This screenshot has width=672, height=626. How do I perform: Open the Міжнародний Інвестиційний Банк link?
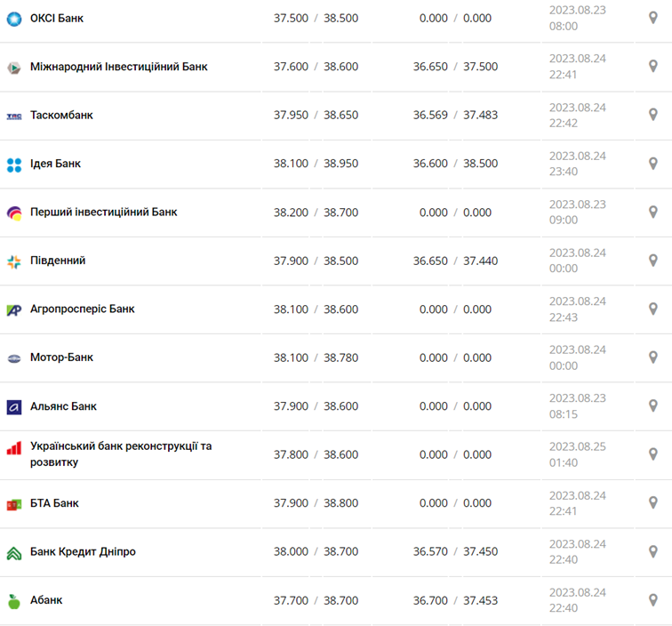[119, 67]
